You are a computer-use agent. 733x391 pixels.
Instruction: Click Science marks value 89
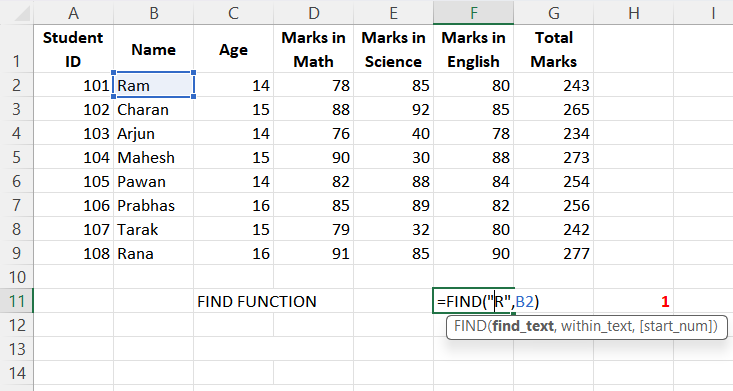393,205
